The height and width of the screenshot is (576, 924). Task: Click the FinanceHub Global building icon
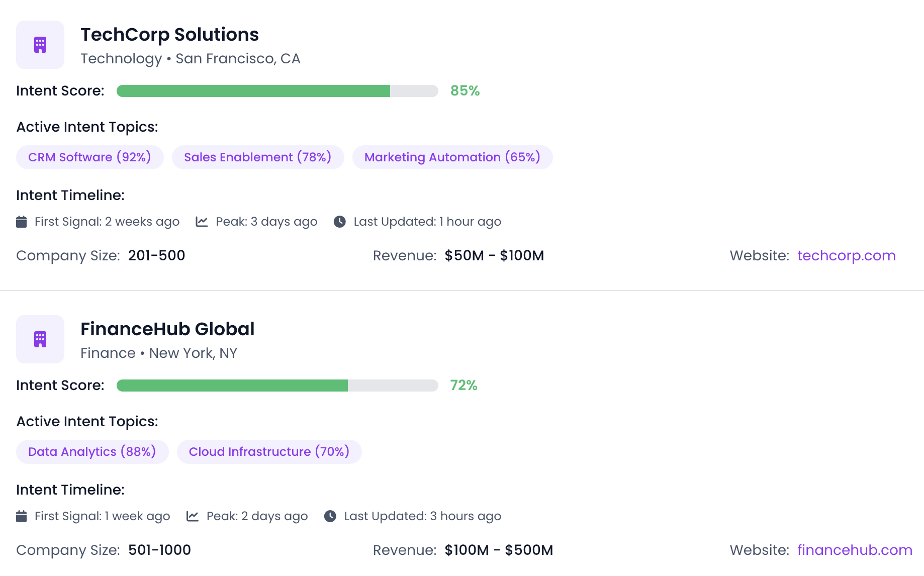pyautogui.click(x=40, y=339)
